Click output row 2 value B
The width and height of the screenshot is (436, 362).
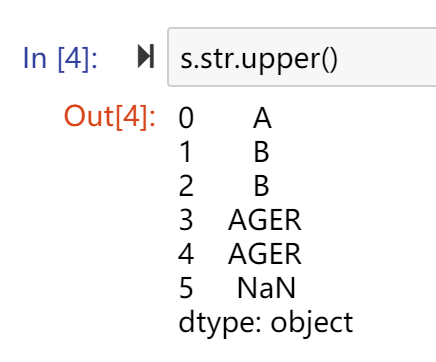pyautogui.click(x=262, y=186)
